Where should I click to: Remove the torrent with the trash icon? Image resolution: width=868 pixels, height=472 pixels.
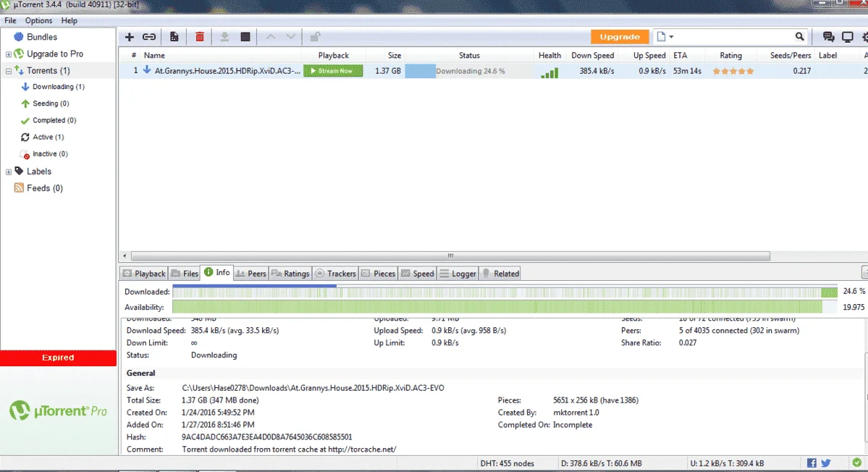coord(200,37)
